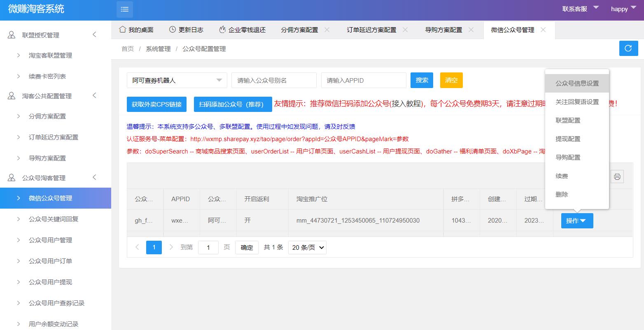The width and height of the screenshot is (644, 330).
Task: Click 获取外卖CPS链接 button
Action: click(157, 105)
